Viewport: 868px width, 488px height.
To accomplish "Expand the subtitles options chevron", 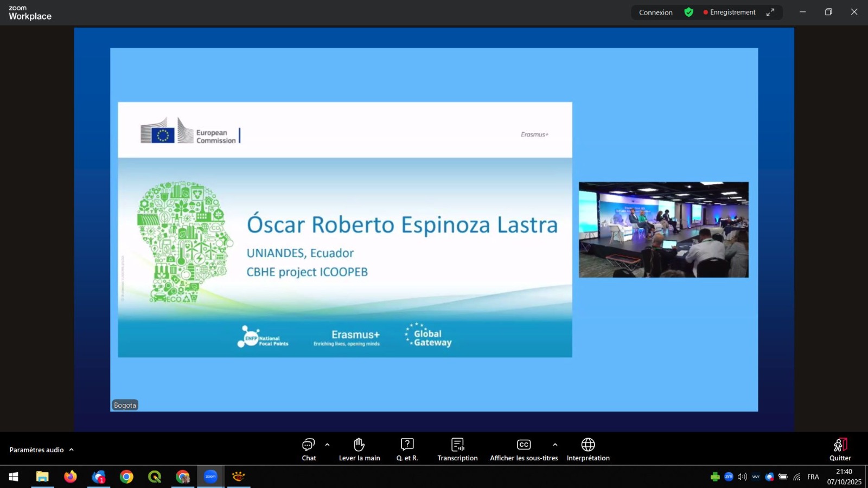I will (555, 445).
